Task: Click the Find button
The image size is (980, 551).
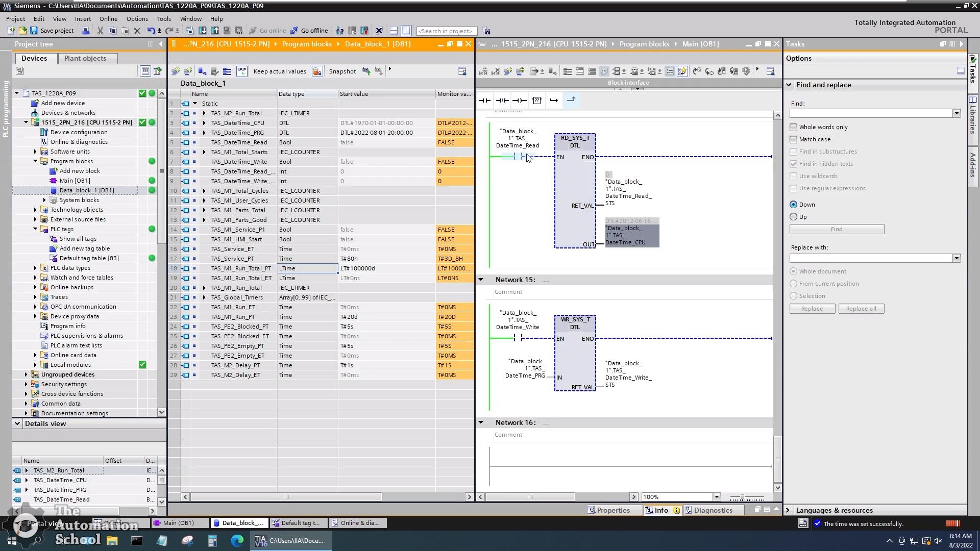Action: point(836,229)
